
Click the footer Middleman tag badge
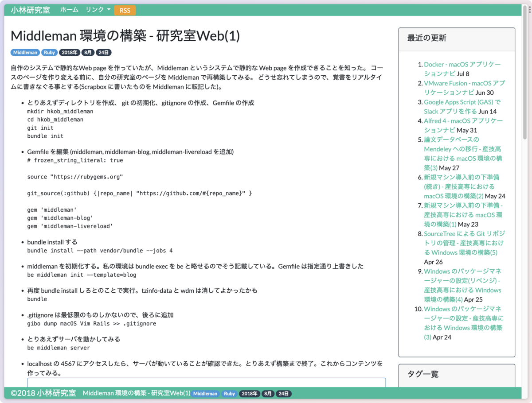206,393
